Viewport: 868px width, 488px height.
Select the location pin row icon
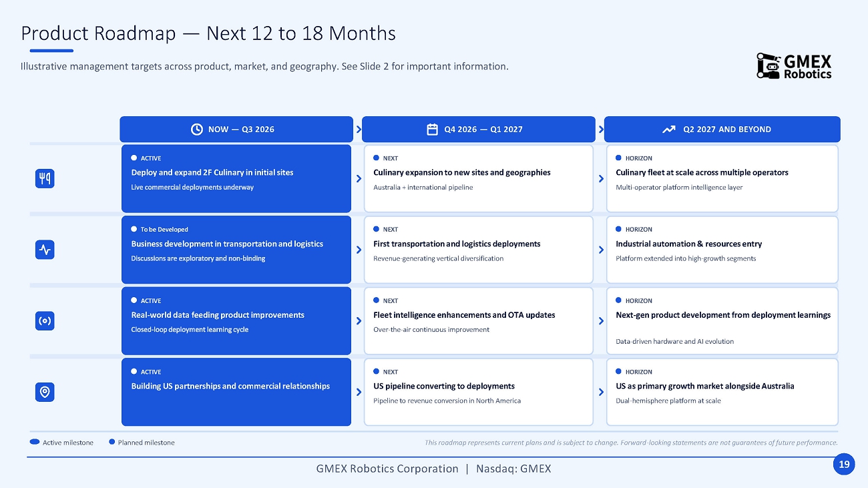[45, 392]
